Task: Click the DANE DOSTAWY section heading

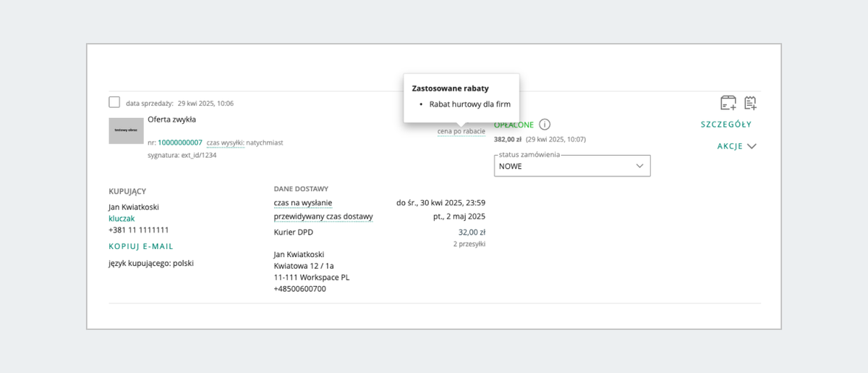Action: point(301,188)
